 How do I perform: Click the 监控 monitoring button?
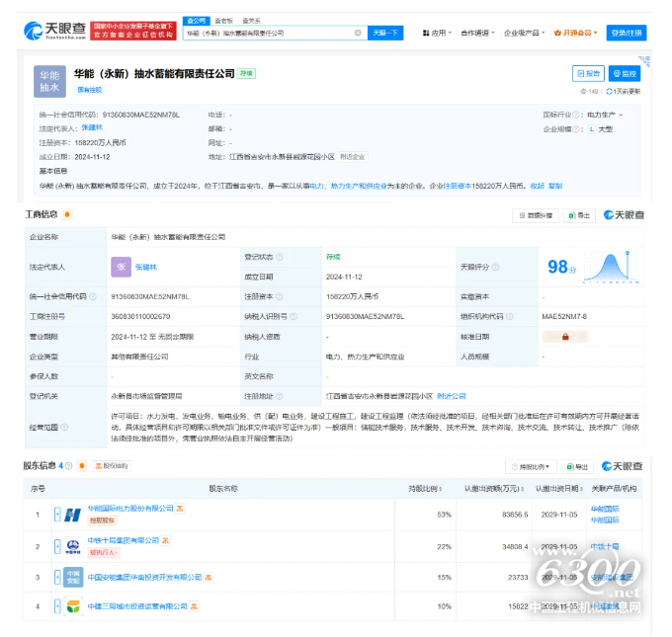pos(624,73)
